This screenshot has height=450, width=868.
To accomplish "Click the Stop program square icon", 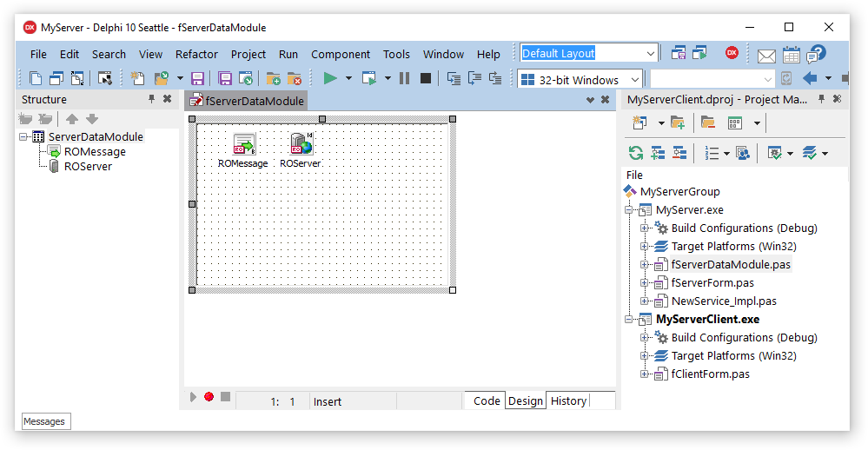I will 425,78.
